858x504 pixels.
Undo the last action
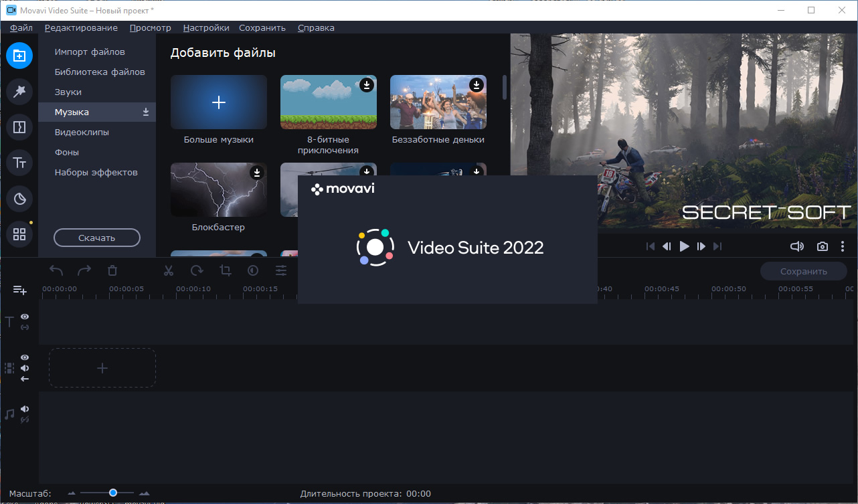pos(56,270)
